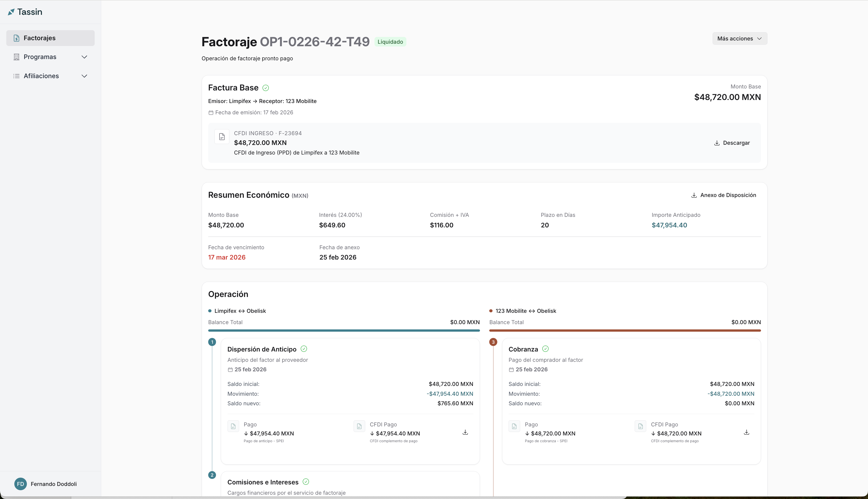
Task: Click step 3 timeline marker
Action: pyautogui.click(x=493, y=342)
